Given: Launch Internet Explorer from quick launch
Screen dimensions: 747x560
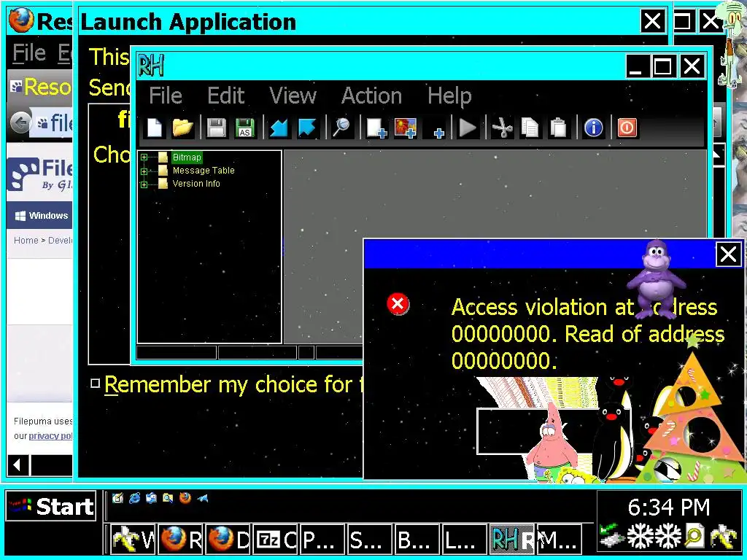Looking at the screenshot, I should point(135,498).
